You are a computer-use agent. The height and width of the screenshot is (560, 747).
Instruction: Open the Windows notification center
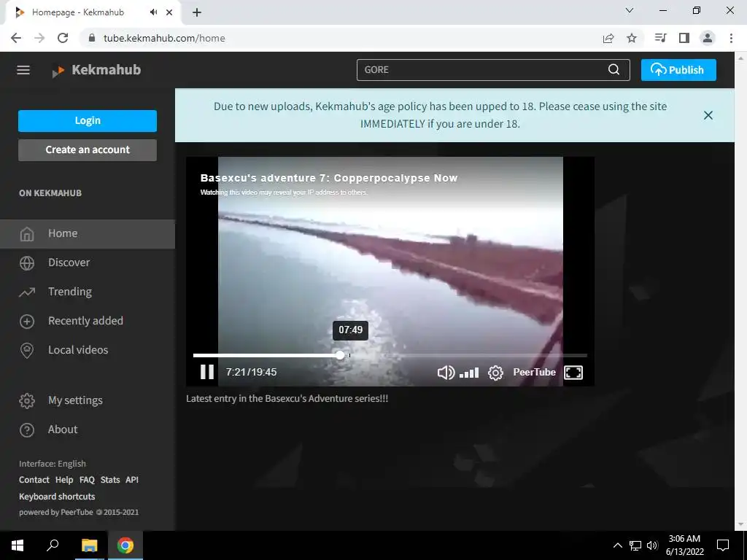pos(723,545)
